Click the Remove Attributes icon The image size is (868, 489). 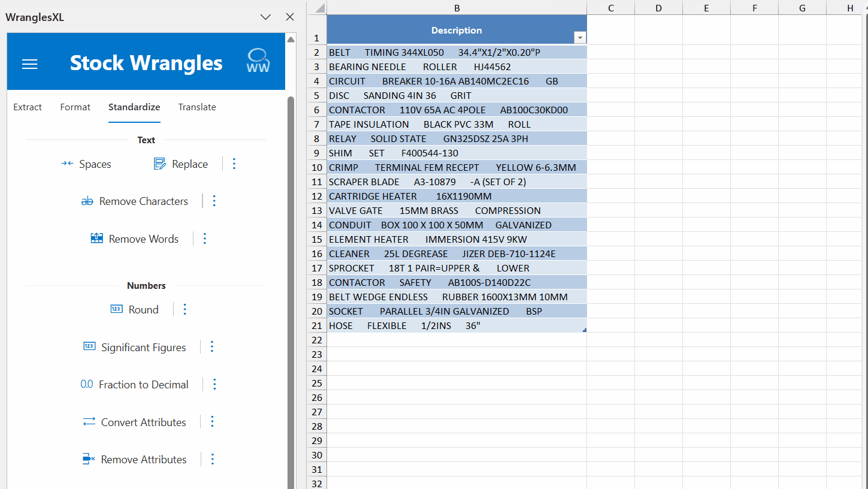[x=89, y=459]
